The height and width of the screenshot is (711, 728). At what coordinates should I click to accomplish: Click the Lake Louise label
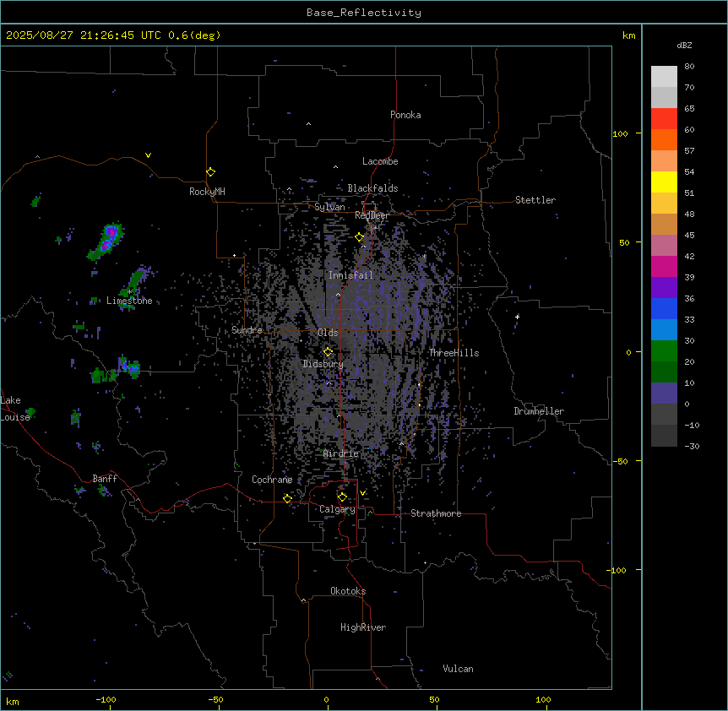(15, 409)
